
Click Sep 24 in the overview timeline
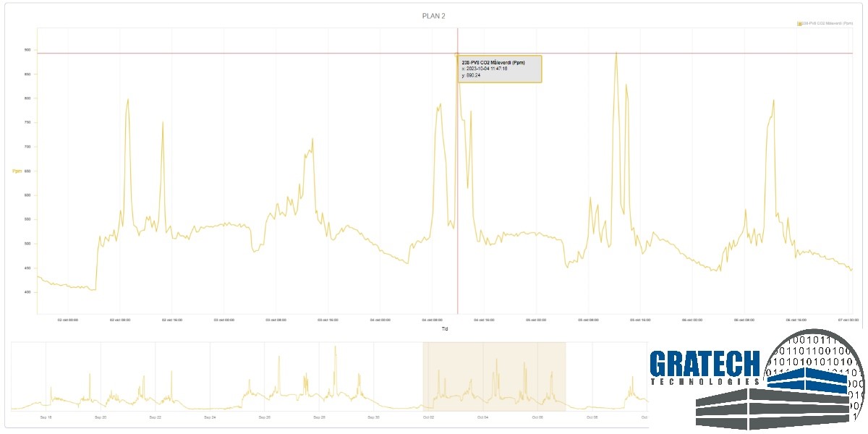(210, 417)
